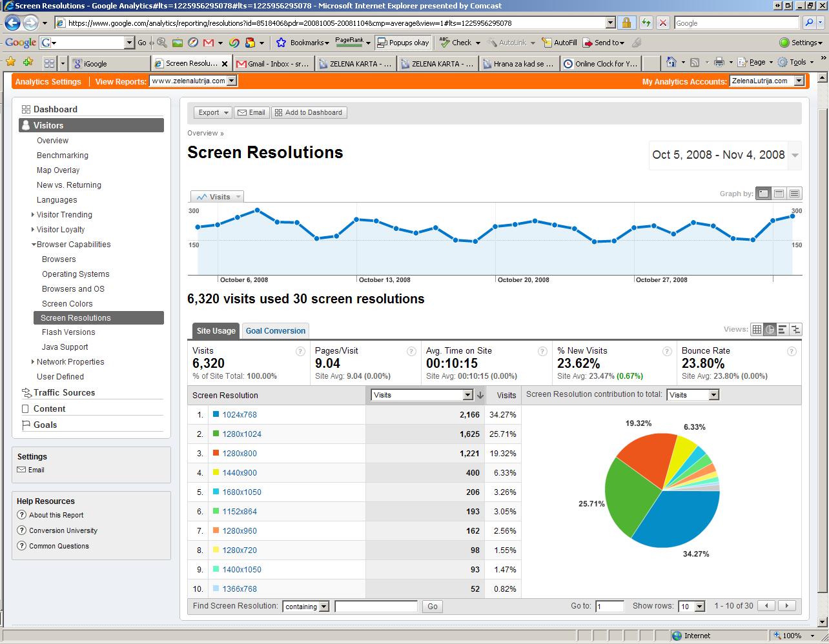Switch to the Gmail - Inbox tab
This screenshot has width=829, height=644.
tap(274, 63)
